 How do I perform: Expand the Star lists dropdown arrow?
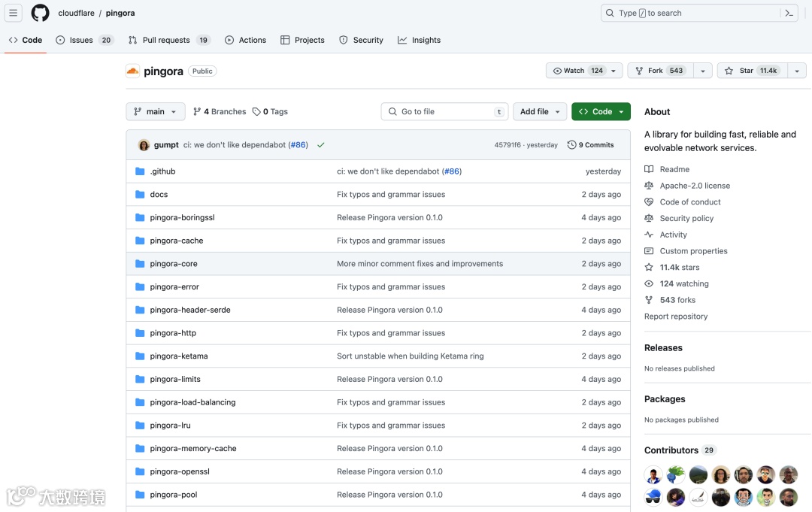[797, 71]
